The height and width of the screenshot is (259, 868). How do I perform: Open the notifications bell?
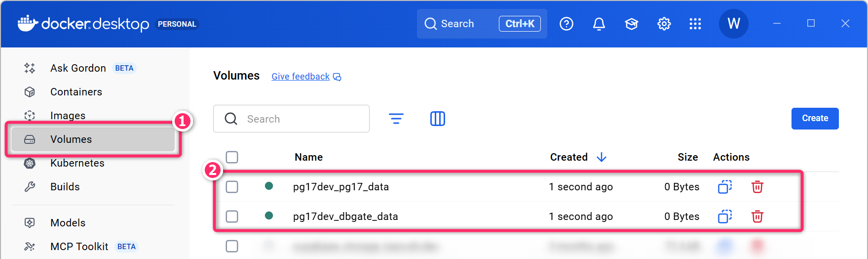(x=599, y=24)
